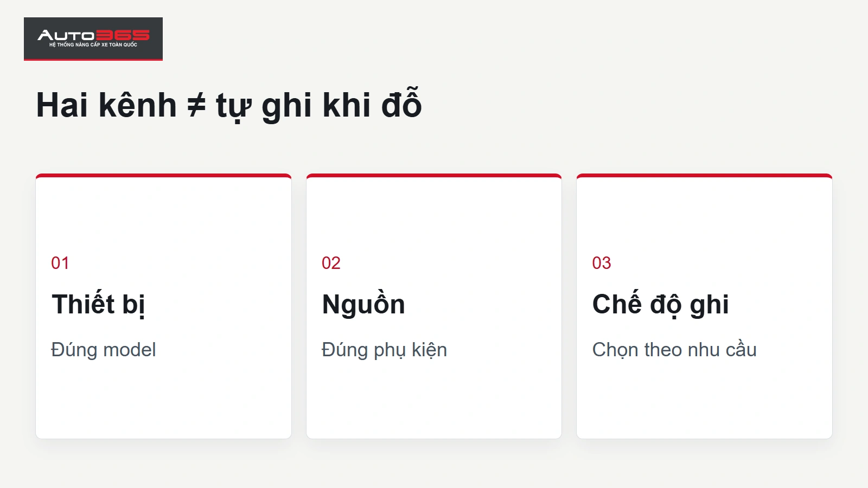Image resolution: width=868 pixels, height=488 pixels.
Task: Click the red top bar of the second card
Action: point(434,176)
